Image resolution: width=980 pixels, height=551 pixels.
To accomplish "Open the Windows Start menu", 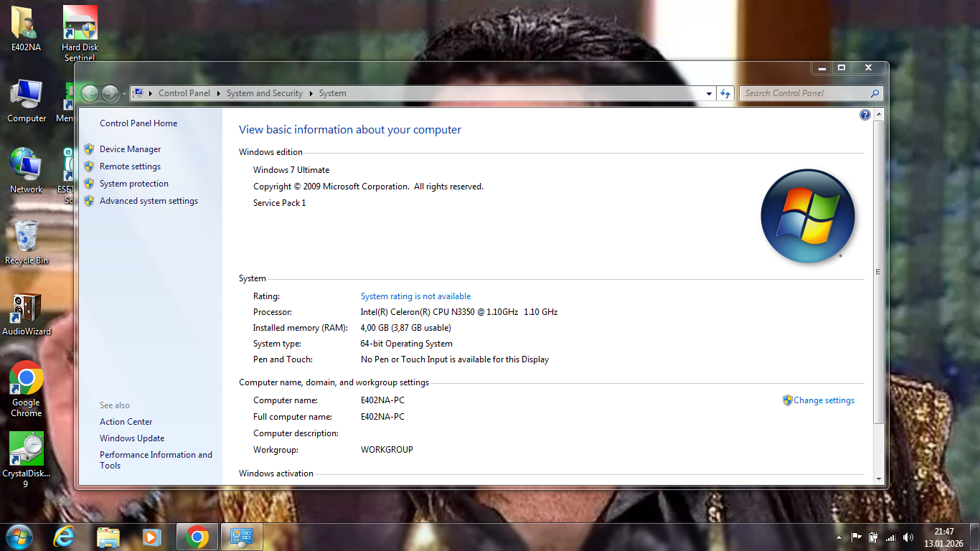I will pos(19,537).
